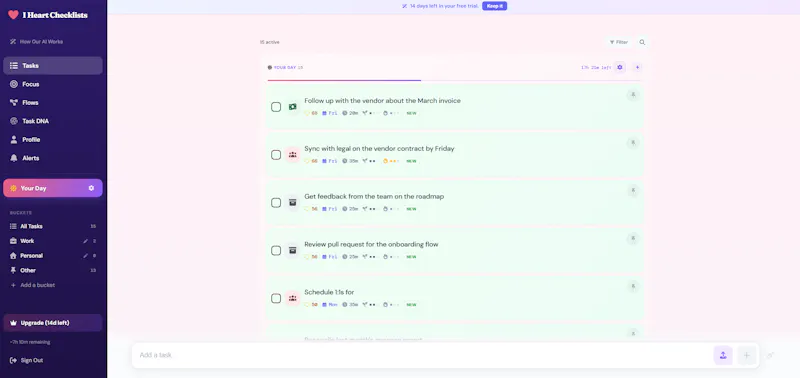The height and width of the screenshot is (378, 800).
Task: Click the pencil icon next to Personal bucket
Action: (x=85, y=256)
